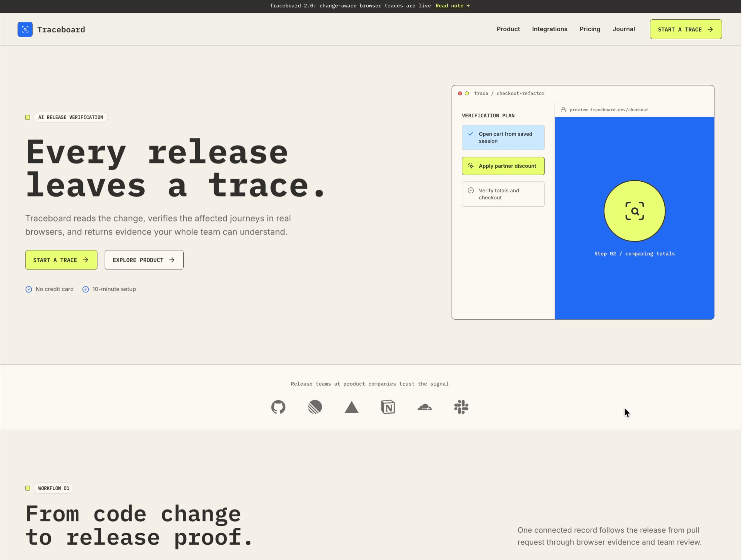Click the Explore Product button
This screenshot has width=742, height=560.
(x=144, y=260)
